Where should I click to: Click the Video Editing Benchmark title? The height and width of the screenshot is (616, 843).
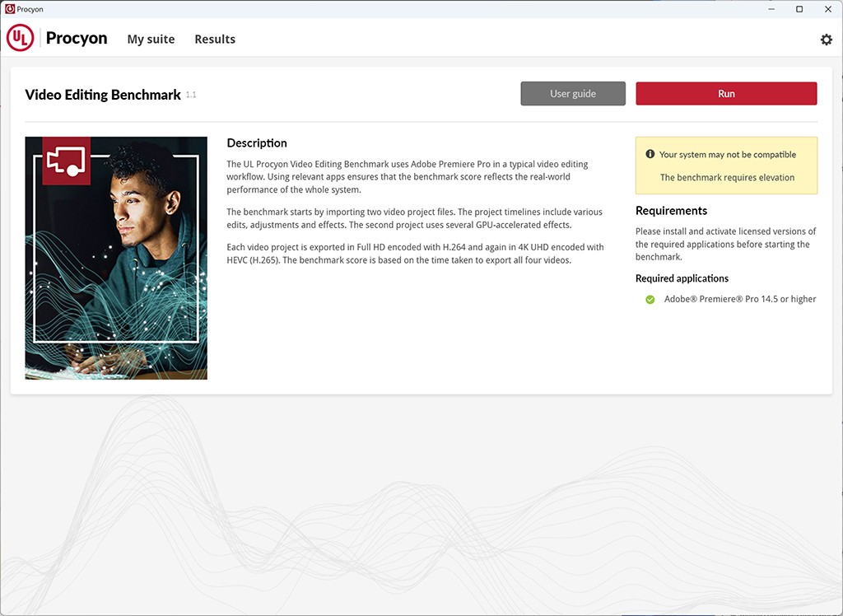[x=103, y=95]
